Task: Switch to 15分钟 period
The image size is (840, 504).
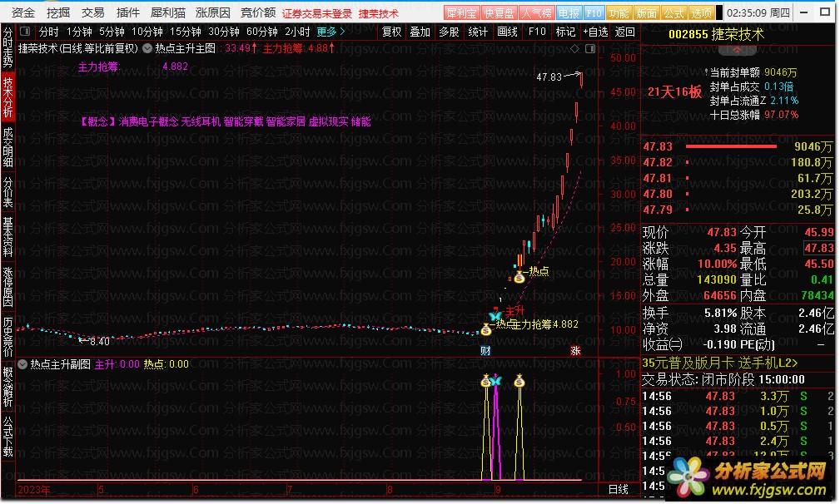Action: (x=186, y=32)
